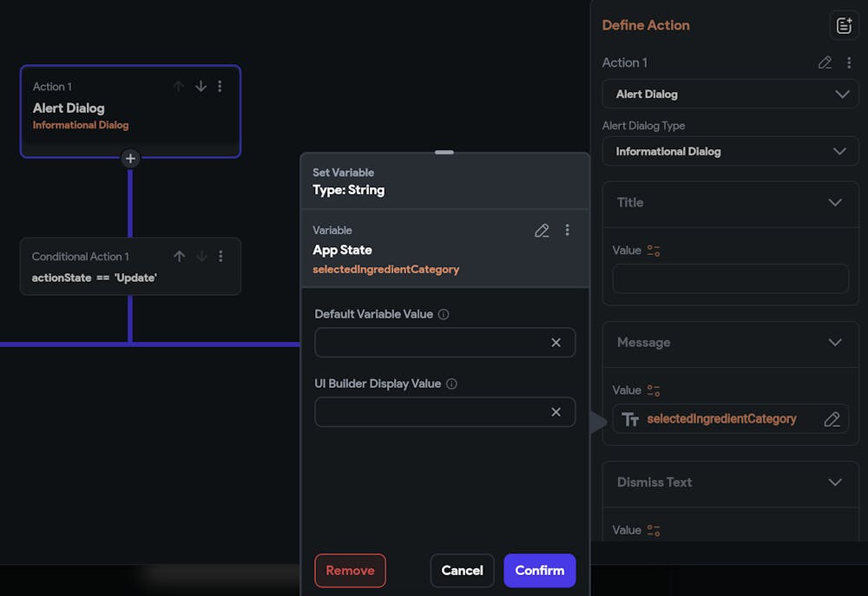Screen dimensions: 868x596
Task: Collapse the Message section
Action: tap(835, 343)
